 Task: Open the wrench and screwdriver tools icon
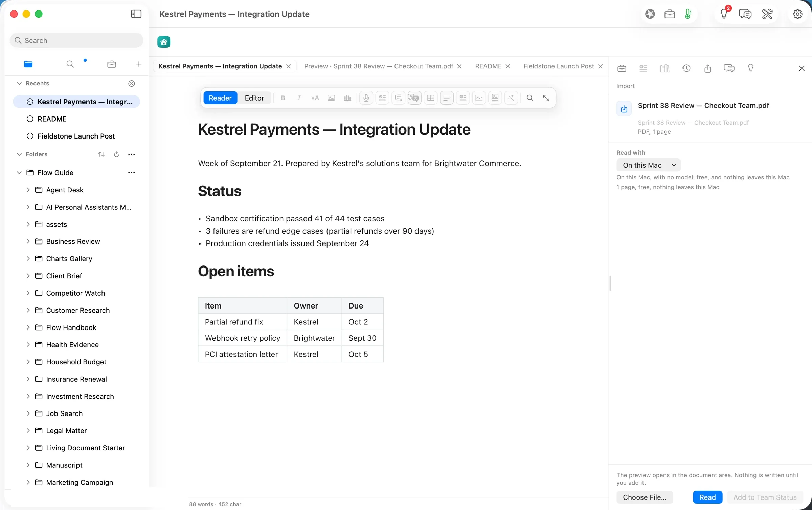pos(767,14)
